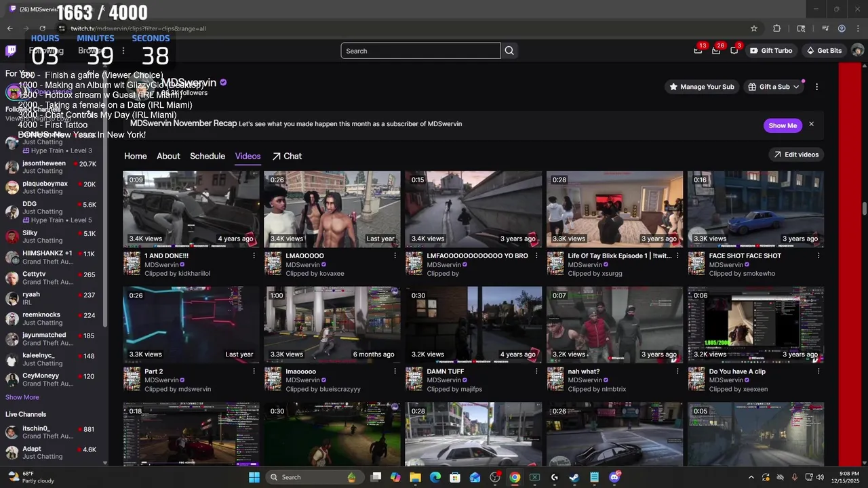868x488 pixels.
Task: Open Steam from the taskbar
Action: coord(574,477)
